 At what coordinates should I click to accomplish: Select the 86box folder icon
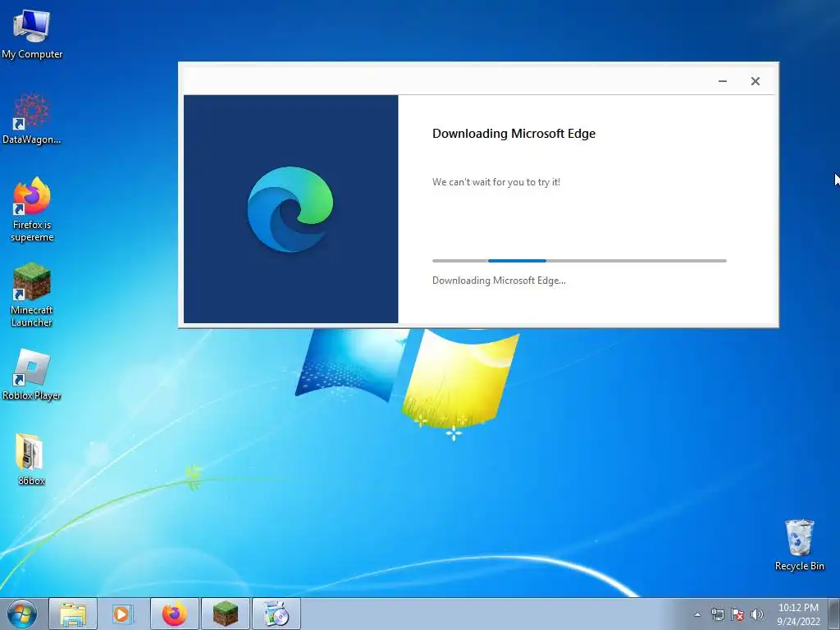click(x=30, y=459)
